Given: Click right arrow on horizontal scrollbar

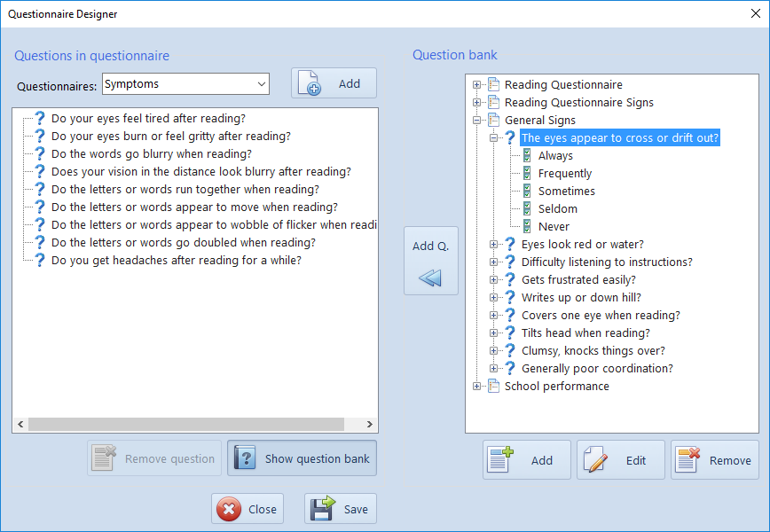Looking at the screenshot, I should (x=370, y=425).
